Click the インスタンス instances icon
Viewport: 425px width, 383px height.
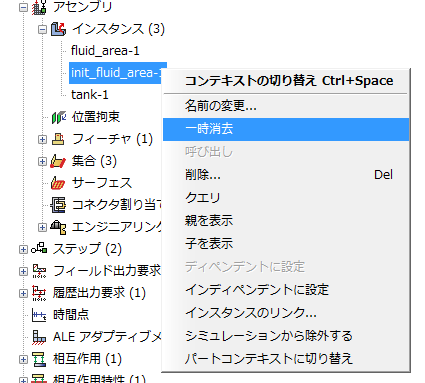pos(58,29)
